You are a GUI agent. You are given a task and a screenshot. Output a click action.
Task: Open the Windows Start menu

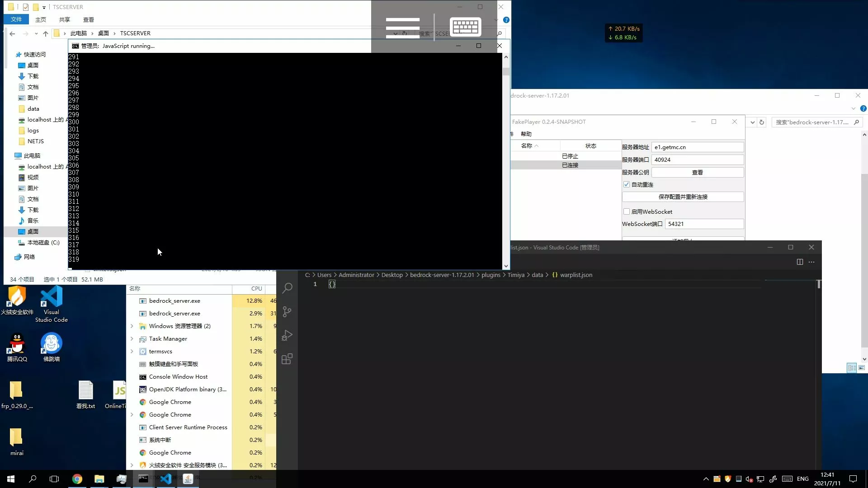point(11,479)
